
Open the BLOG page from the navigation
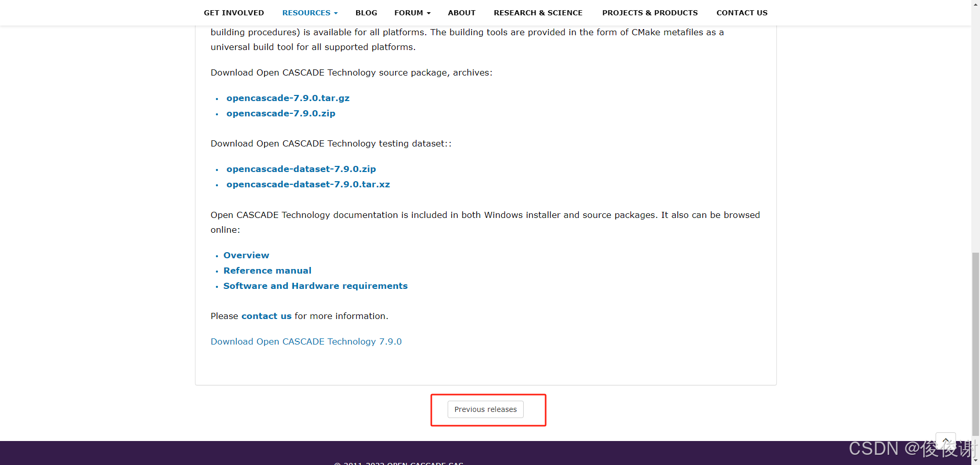pyautogui.click(x=366, y=13)
